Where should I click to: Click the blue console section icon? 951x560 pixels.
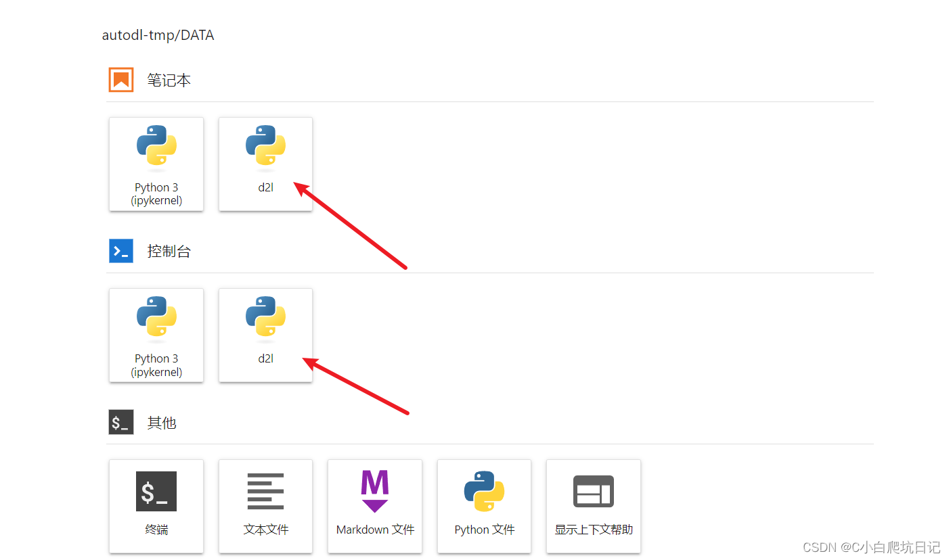(x=121, y=251)
